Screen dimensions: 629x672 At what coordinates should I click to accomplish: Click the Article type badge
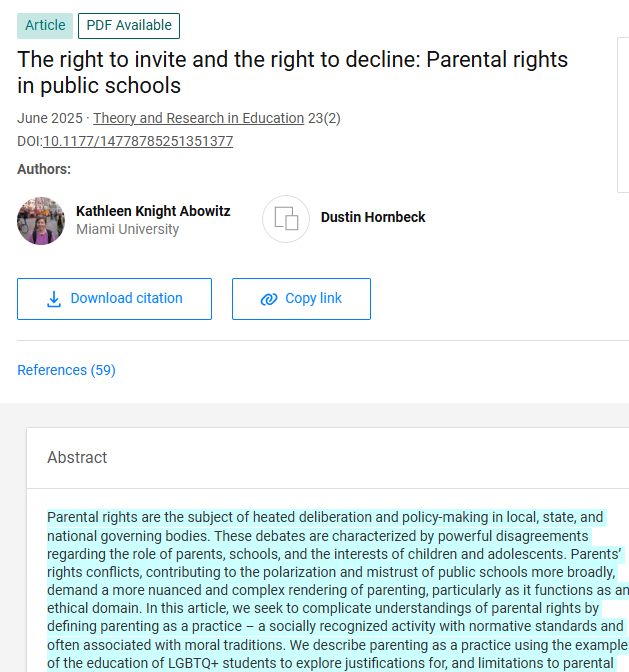click(x=45, y=25)
